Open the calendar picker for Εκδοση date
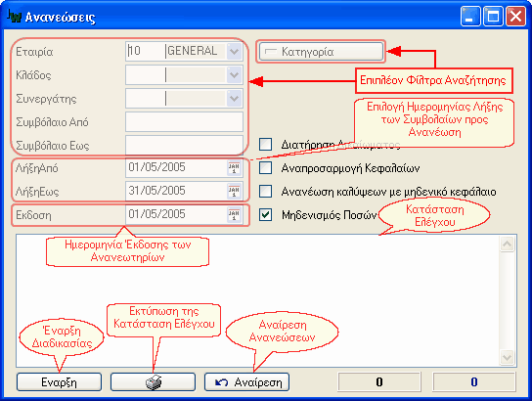 234,215
